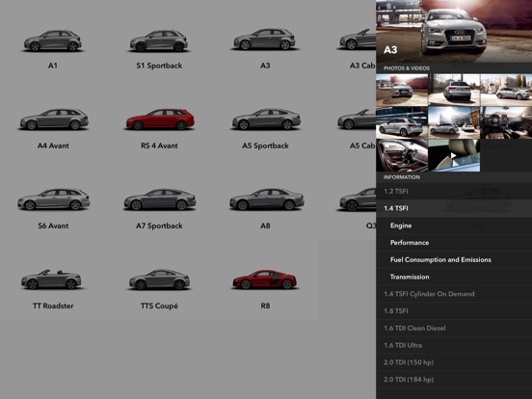Open the A5 Sportback model

tap(266, 120)
